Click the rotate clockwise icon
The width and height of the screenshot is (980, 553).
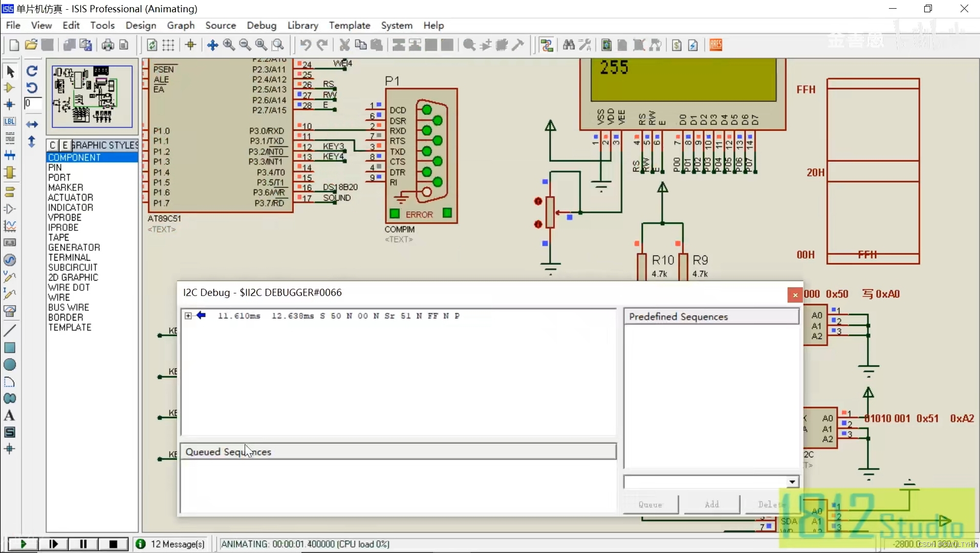[x=32, y=71]
